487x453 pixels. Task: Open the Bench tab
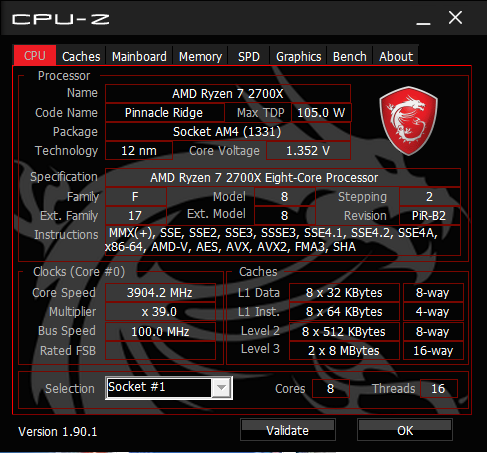350,56
